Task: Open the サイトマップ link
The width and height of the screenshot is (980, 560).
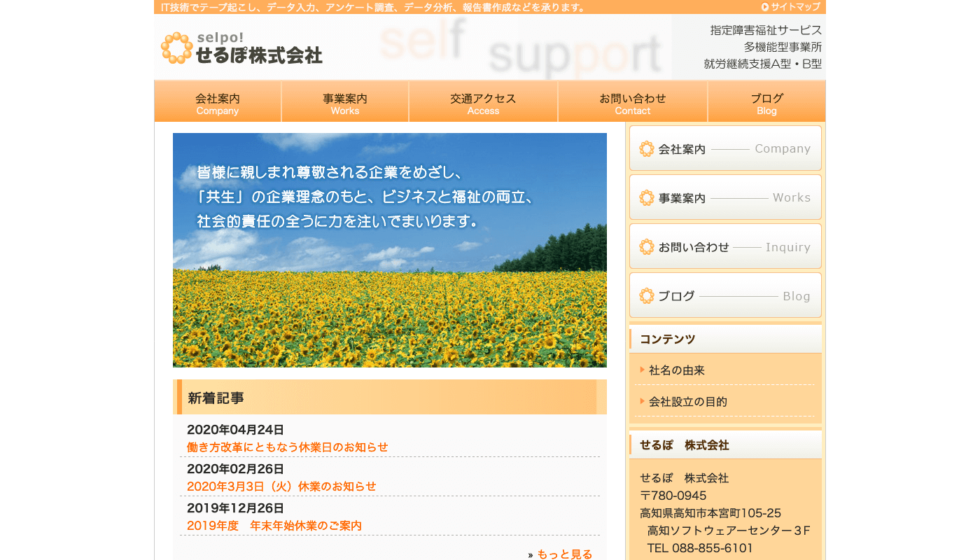Action: pyautogui.click(x=795, y=7)
